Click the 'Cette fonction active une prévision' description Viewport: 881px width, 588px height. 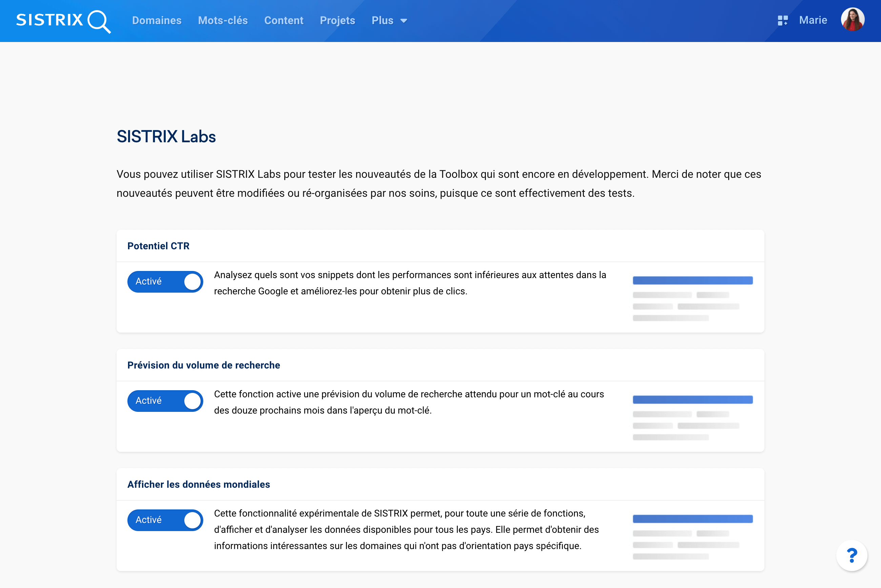(x=409, y=402)
